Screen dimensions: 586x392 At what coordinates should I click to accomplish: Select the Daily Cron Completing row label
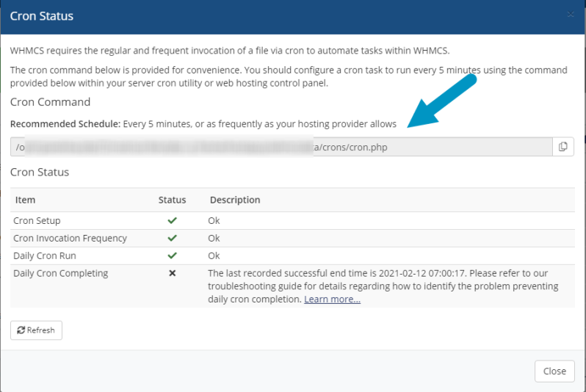[x=60, y=273]
